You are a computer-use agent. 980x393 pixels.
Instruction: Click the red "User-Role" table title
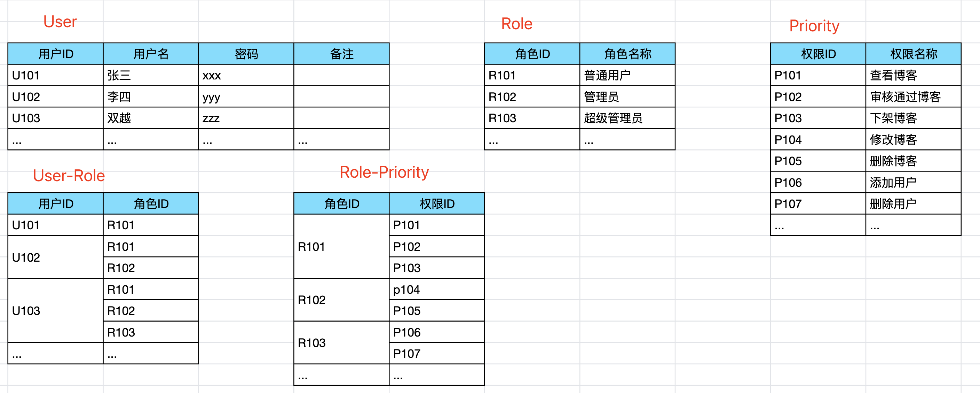tap(69, 176)
